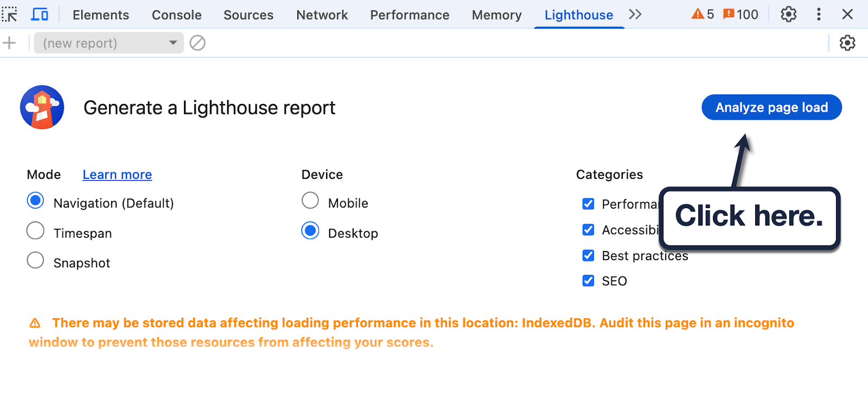Uncheck the Accessibility category checkbox
The height and width of the screenshot is (393, 868).
(588, 229)
